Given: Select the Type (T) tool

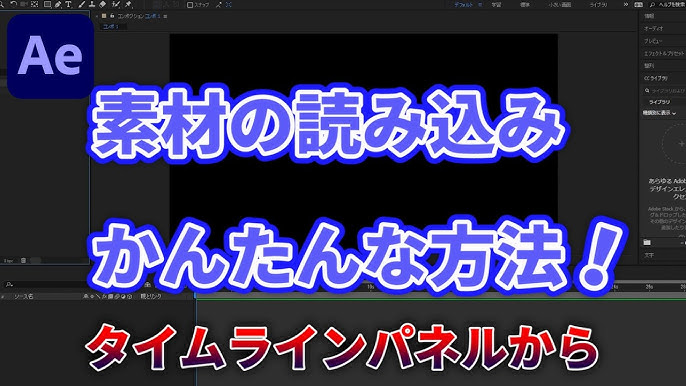Looking at the screenshot, I should click(68, 4).
